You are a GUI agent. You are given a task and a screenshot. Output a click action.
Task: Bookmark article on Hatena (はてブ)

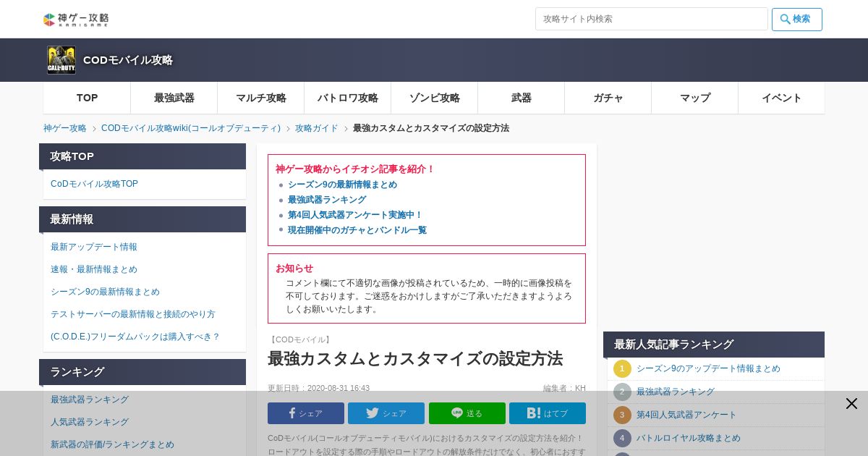tap(548, 413)
